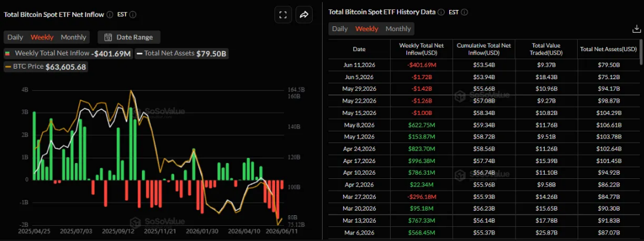Select the Apr 2,2026 row date
The image size is (644, 241).
(359, 185)
